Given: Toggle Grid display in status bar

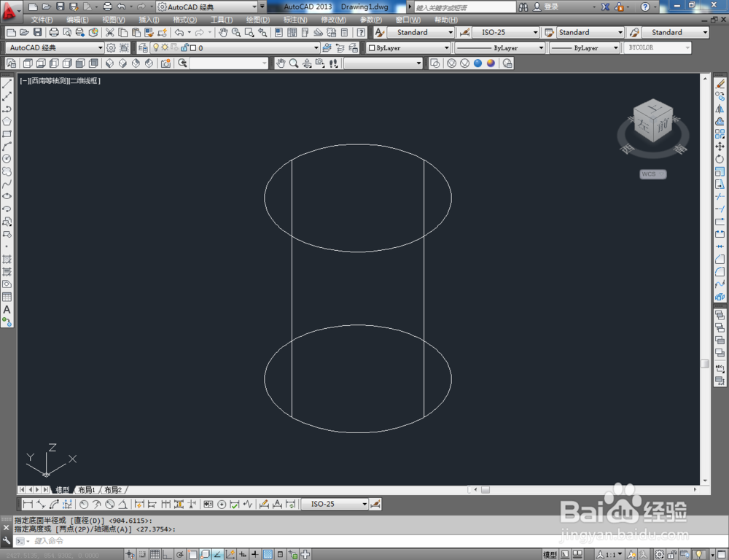Looking at the screenshot, I should point(155,554).
